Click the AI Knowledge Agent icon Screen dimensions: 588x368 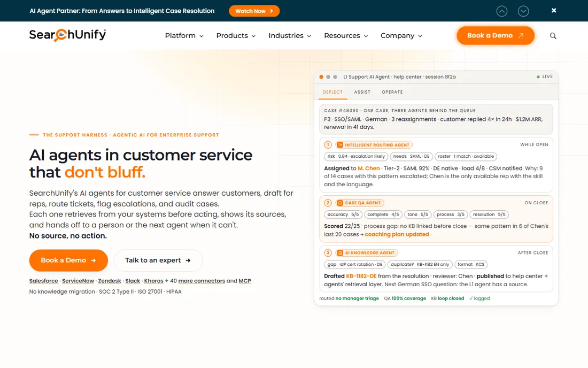(x=340, y=253)
